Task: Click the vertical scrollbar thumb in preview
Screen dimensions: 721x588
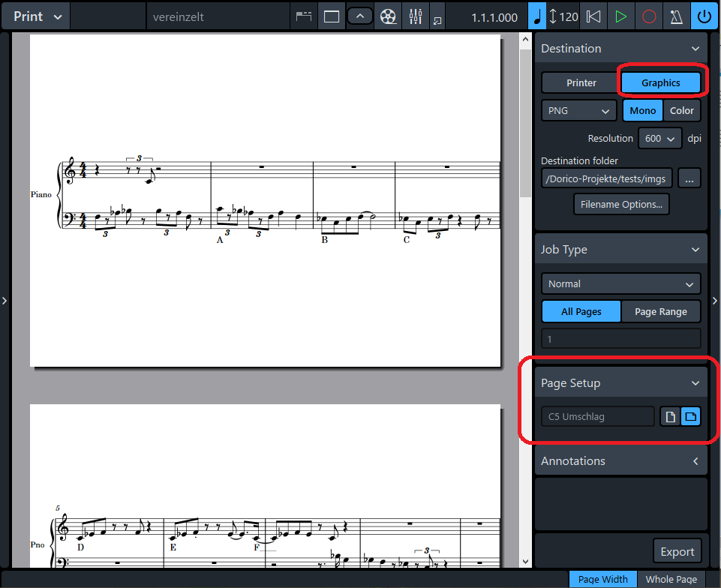Action: click(526, 123)
